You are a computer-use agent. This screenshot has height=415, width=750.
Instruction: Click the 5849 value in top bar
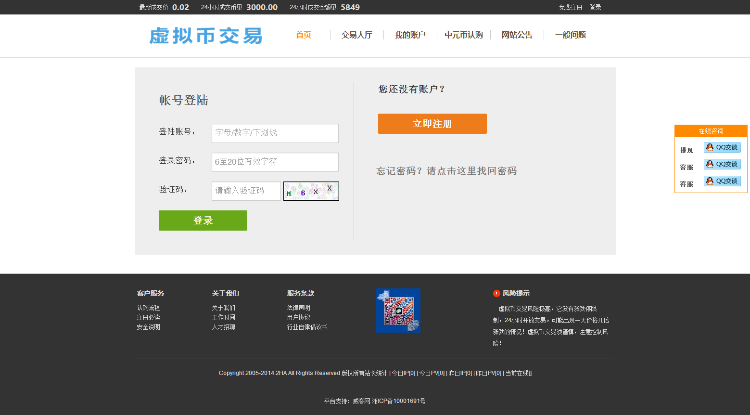(x=350, y=7)
